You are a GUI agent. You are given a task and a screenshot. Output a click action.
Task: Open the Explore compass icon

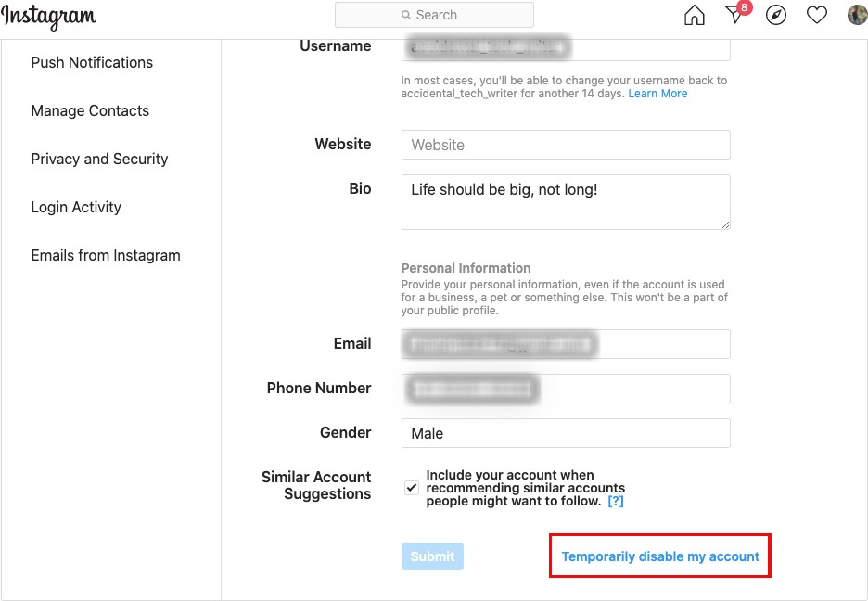click(x=775, y=15)
